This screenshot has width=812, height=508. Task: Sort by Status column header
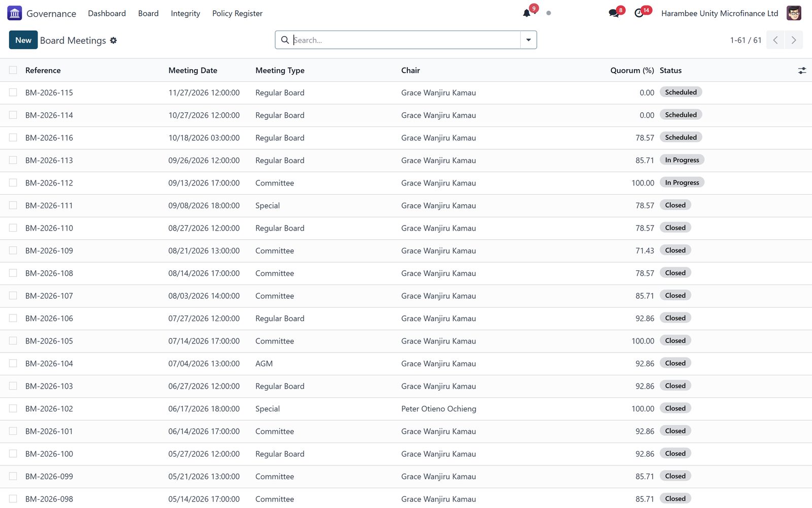(670, 71)
